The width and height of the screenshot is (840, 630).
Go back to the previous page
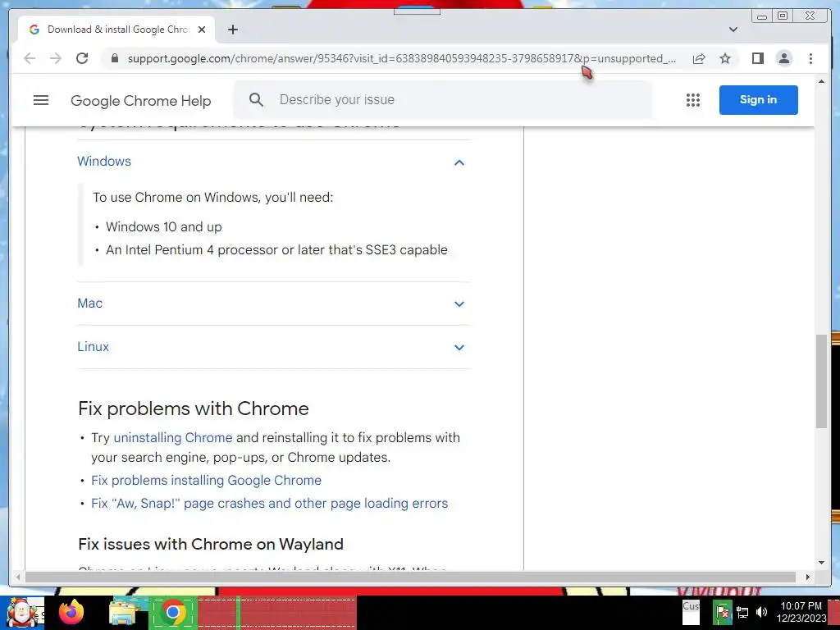[30, 58]
